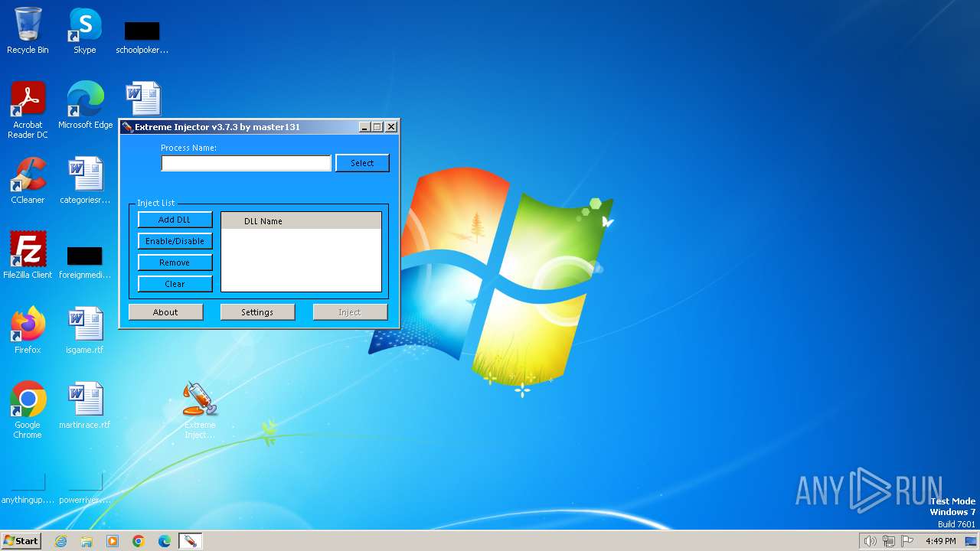Open the media player taskbar icon
The image size is (980, 551).
pos(113,541)
